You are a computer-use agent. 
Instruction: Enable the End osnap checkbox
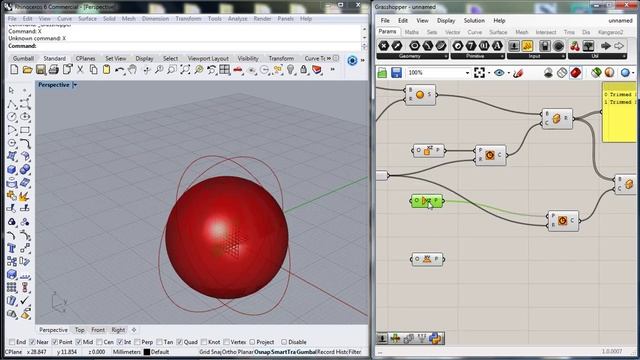coord(12,342)
